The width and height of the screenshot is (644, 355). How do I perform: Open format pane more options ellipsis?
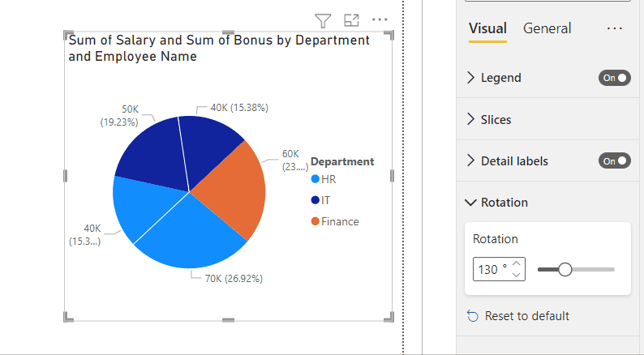tap(615, 28)
